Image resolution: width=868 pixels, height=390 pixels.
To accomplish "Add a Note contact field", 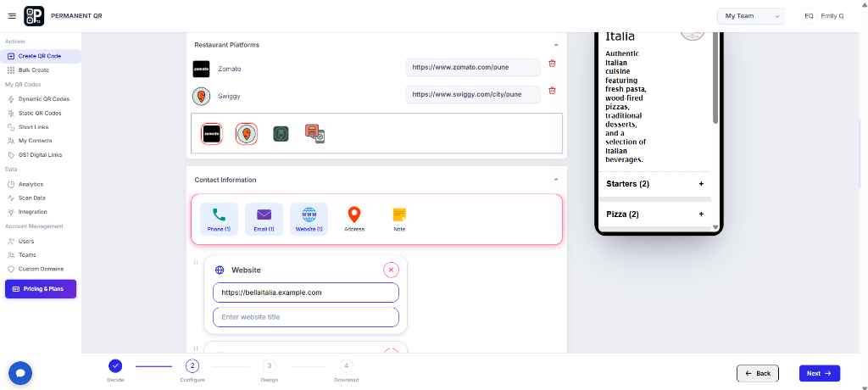I will (x=399, y=220).
